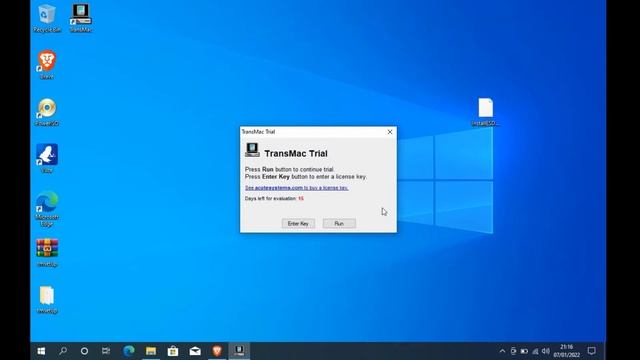Open the network tray icon
Viewport: 640px width, 360px height.
[x=535, y=351]
